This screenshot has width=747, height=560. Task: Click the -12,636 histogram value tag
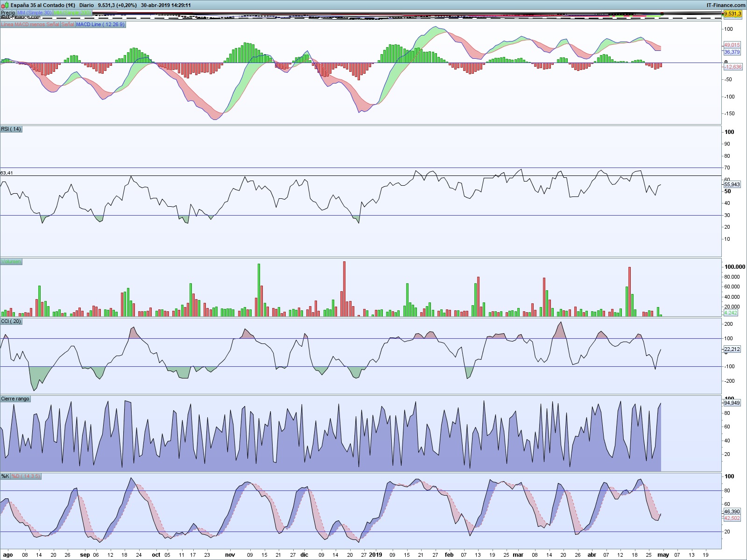coord(733,67)
